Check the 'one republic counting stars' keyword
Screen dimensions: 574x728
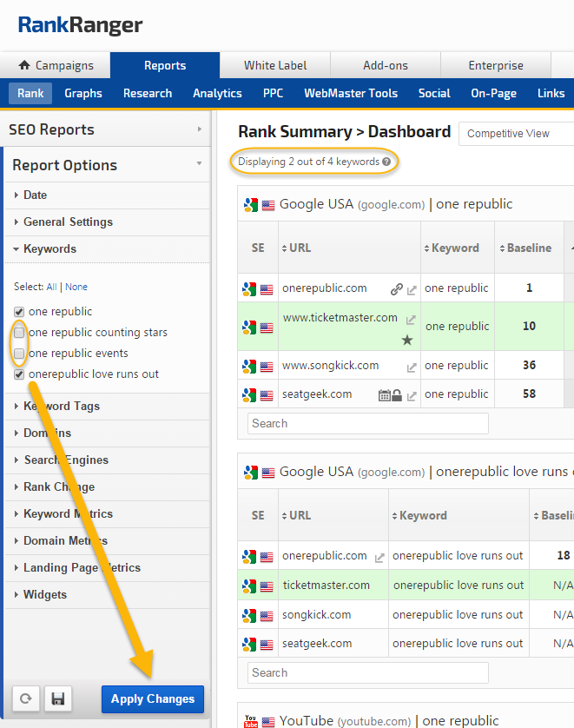(19, 333)
